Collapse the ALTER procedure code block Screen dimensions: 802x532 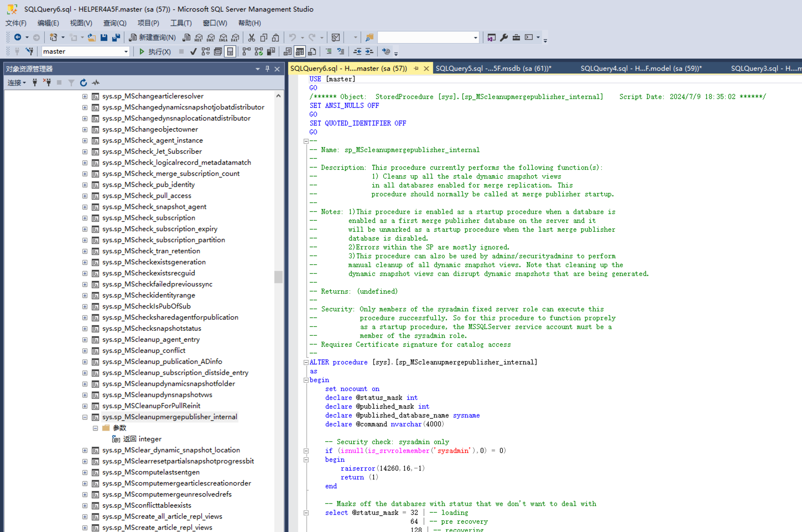306,362
